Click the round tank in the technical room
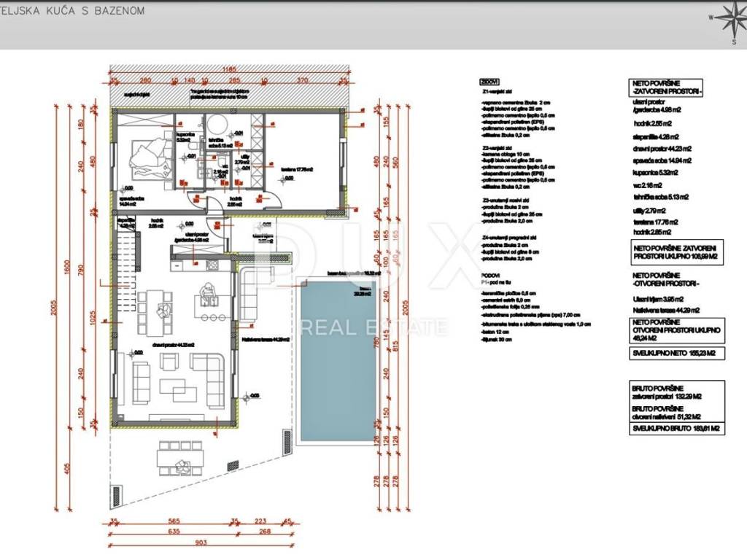The width and height of the screenshot is (747, 560). [214, 123]
